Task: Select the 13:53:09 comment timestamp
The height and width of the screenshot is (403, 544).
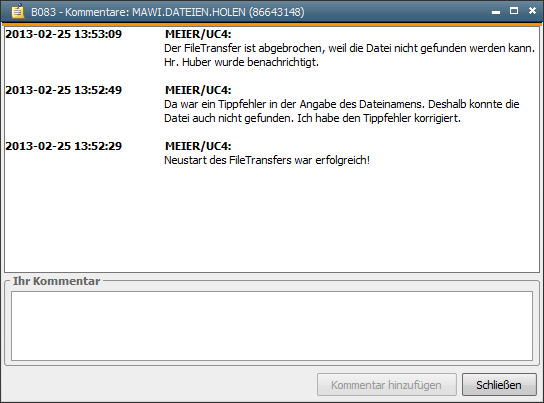Action: 63,34
